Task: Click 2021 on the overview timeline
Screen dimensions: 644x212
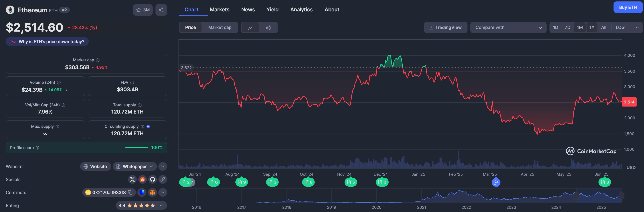Action: [422, 207]
